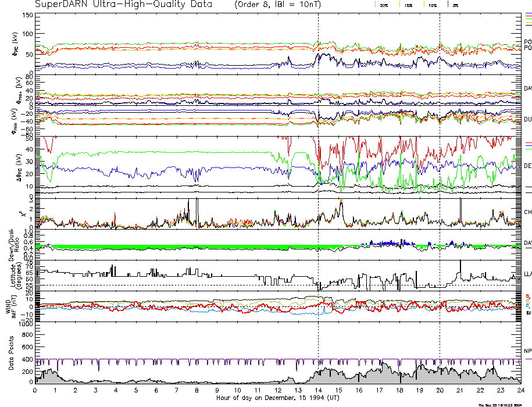
Task: Select the hour 20 tick on time axis
Action: (x=440, y=391)
